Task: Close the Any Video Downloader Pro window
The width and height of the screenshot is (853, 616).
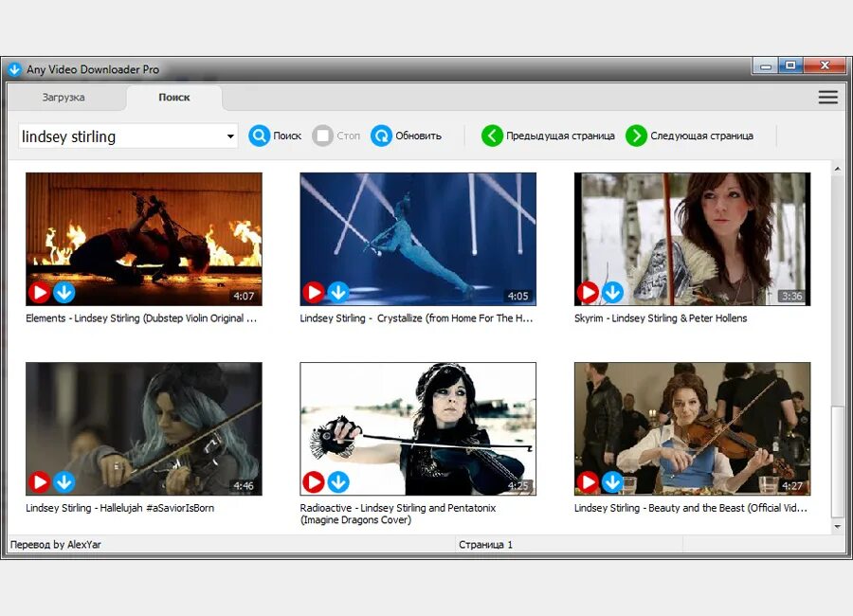Action: (x=825, y=65)
